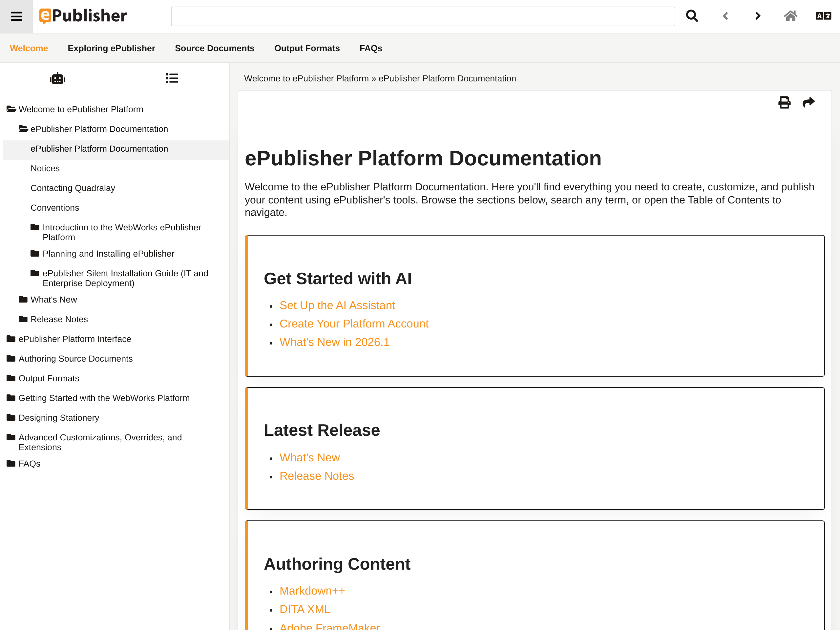Image resolution: width=840 pixels, height=630 pixels.
Task: Share this page via arrow icon
Action: coord(808,102)
